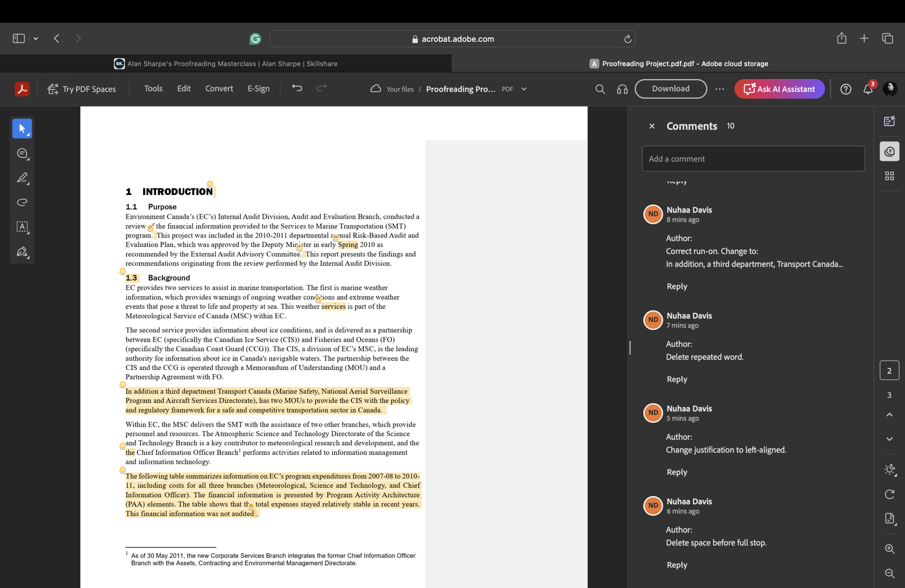Go to previous page with up chevron
905x588 pixels.
890,415
